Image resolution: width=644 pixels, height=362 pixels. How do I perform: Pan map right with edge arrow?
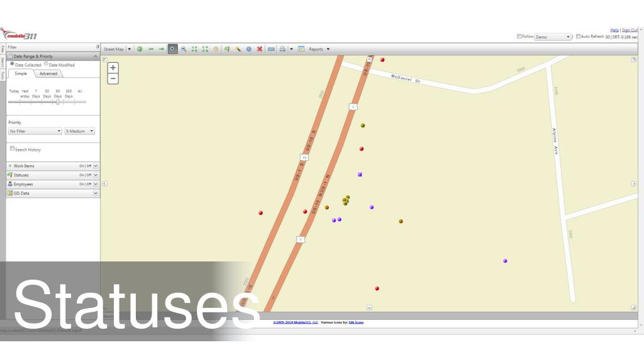(634, 184)
